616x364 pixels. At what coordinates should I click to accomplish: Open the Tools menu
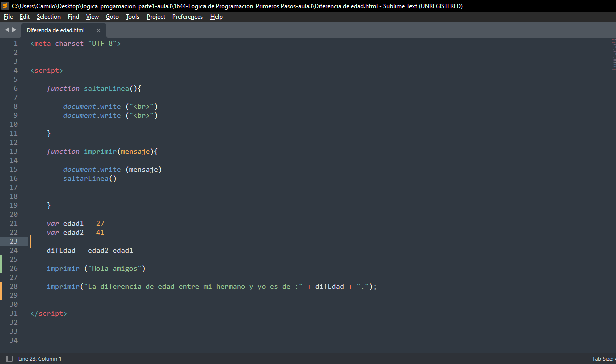click(133, 17)
